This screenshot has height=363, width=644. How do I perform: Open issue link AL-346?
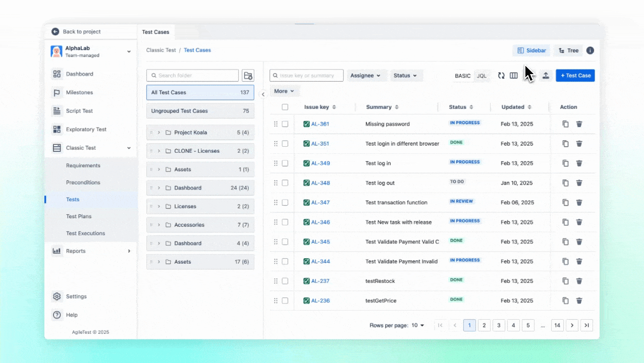pyautogui.click(x=320, y=222)
